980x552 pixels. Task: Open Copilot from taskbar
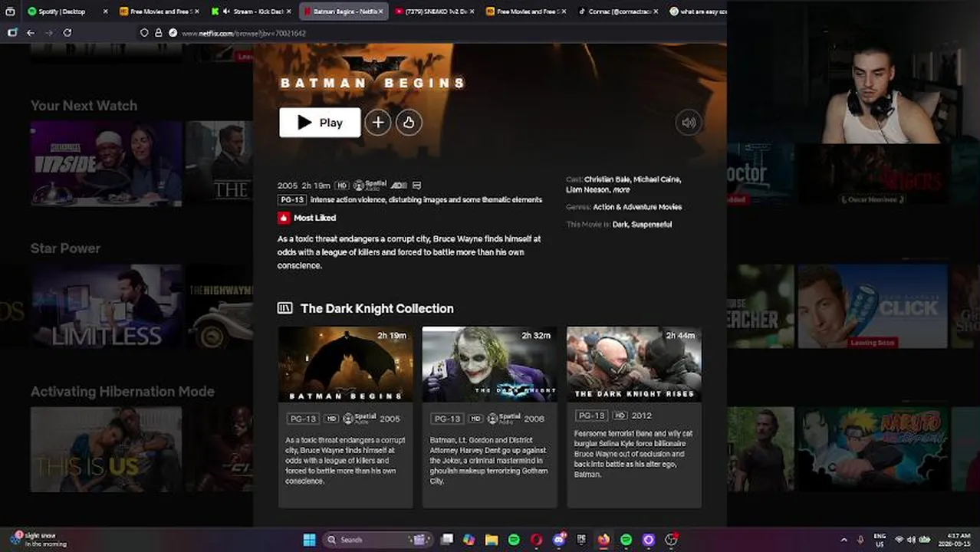point(469,540)
